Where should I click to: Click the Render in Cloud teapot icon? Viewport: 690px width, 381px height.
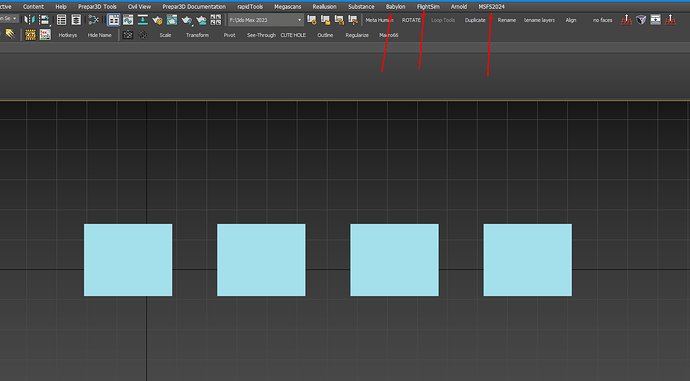(x=201, y=20)
